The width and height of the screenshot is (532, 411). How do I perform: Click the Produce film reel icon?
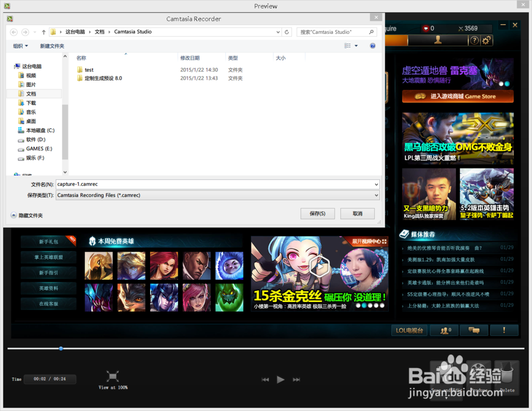[x=479, y=376]
